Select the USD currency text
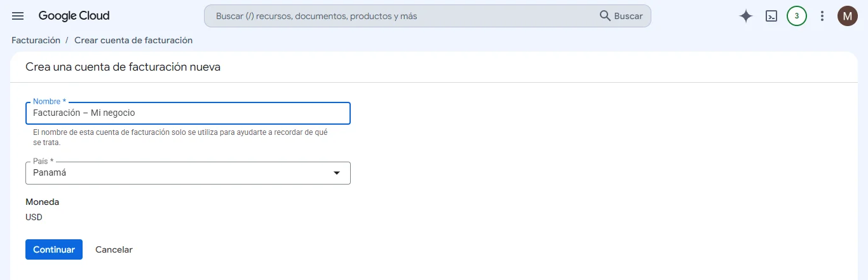Screen dimensions: 868x280 [34, 217]
